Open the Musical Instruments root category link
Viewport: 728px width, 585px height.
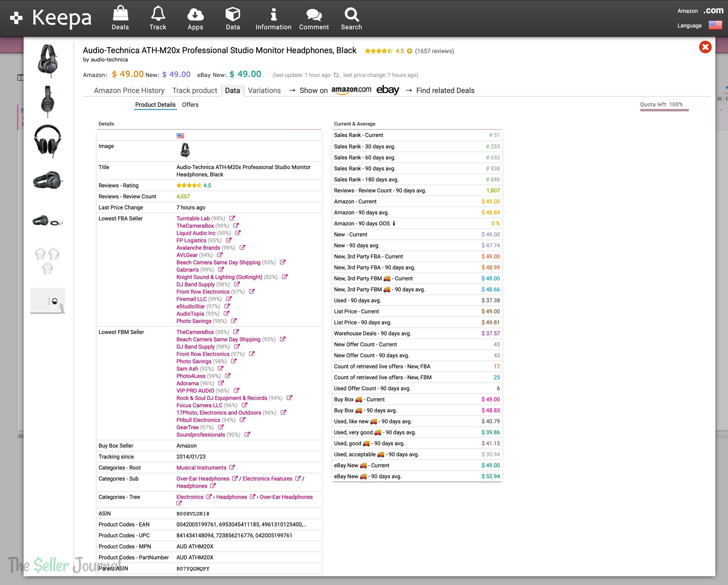coord(201,467)
